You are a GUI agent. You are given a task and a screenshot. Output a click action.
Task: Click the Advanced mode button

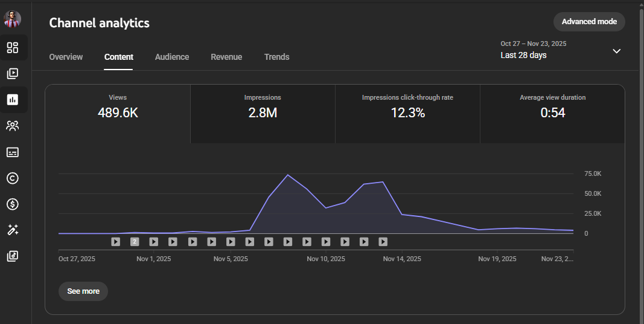[x=589, y=22]
